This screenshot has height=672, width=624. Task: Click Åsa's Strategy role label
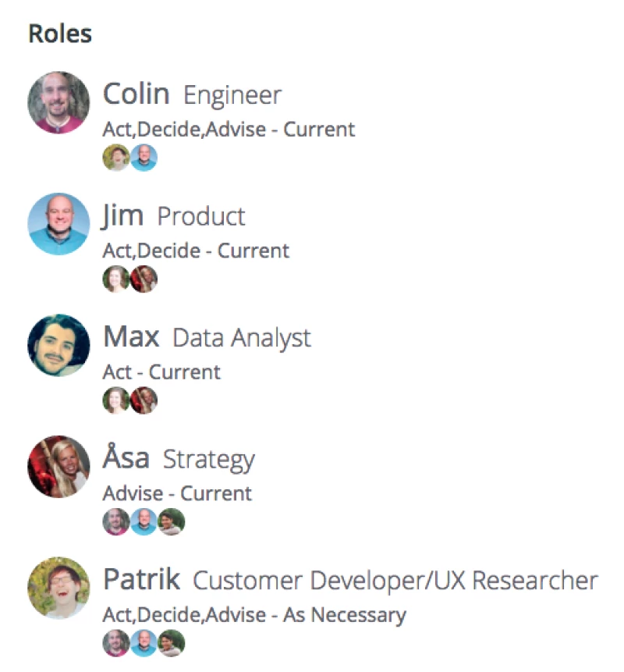208,460
